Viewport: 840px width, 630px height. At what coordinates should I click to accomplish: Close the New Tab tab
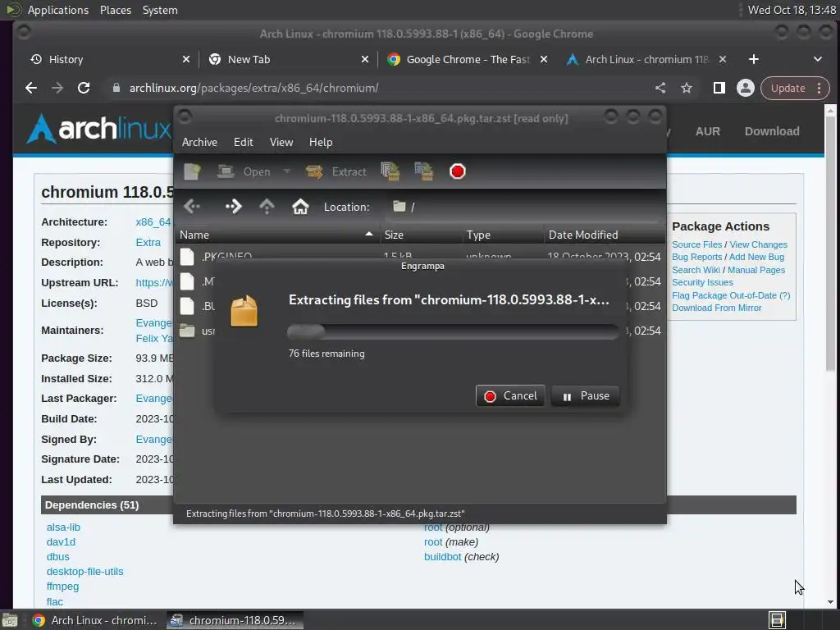pyautogui.click(x=365, y=59)
